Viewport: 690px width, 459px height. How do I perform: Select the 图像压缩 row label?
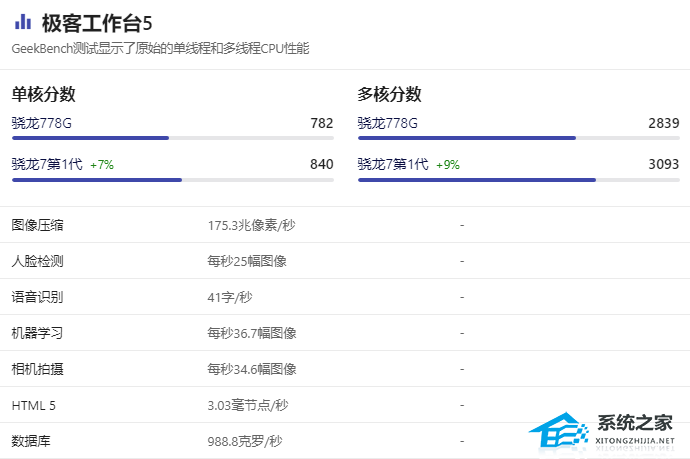coord(38,225)
